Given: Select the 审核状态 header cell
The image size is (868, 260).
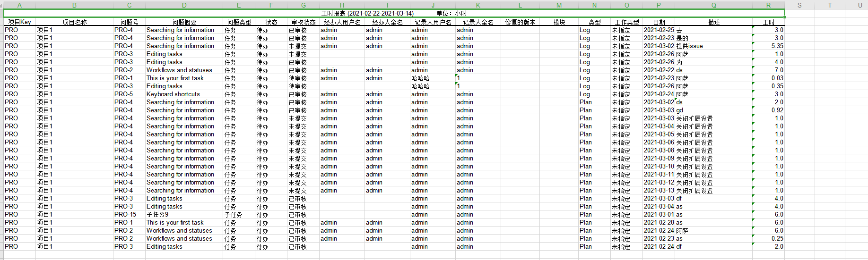Looking at the screenshot, I should (303, 22).
